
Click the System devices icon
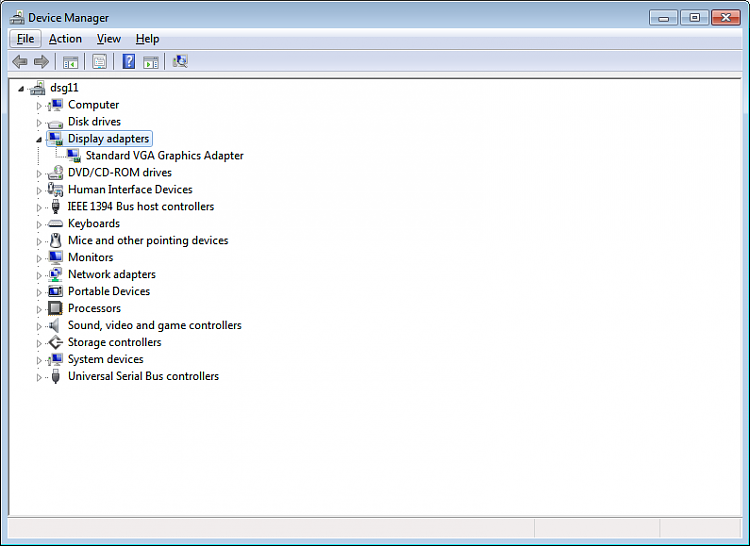[x=55, y=360]
